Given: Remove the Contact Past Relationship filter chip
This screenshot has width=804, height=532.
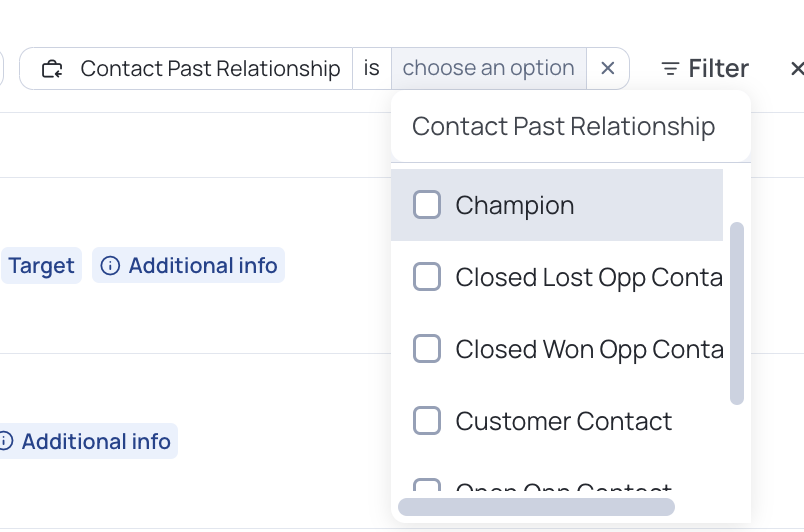Looking at the screenshot, I should pos(608,68).
